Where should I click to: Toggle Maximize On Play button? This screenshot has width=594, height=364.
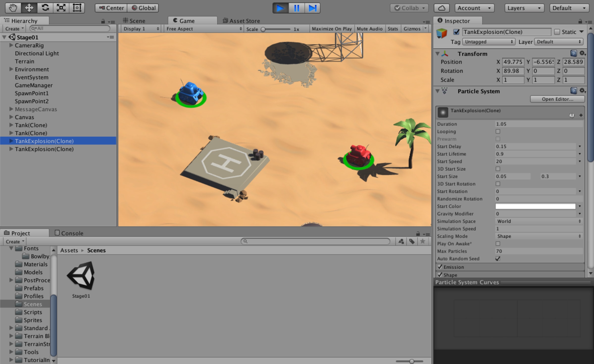pos(332,29)
